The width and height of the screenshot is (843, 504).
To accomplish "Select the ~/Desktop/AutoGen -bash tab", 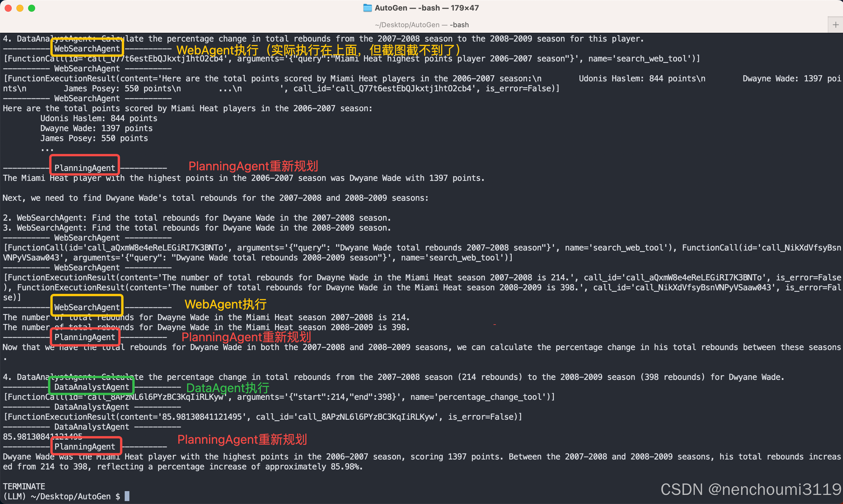I will point(421,25).
